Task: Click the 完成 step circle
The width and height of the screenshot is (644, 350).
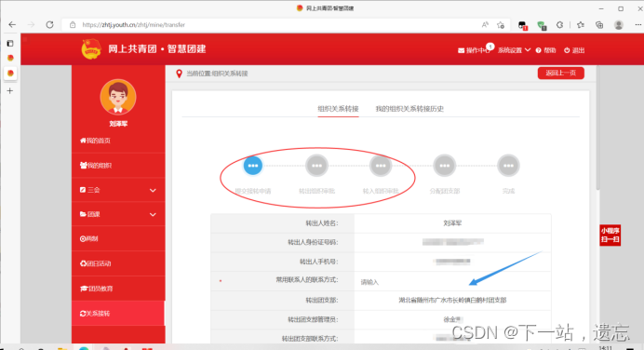Action: pyautogui.click(x=508, y=166)
